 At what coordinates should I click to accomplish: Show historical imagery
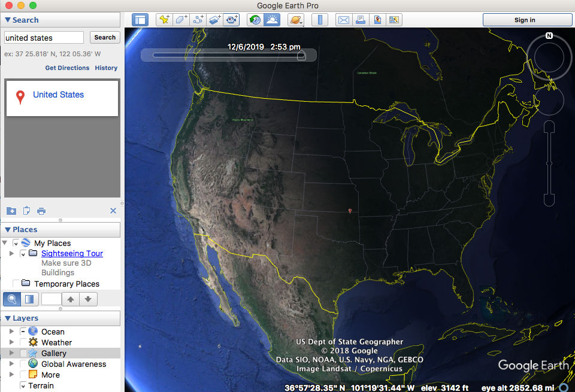pyautogui.click(x=254, y=20)
